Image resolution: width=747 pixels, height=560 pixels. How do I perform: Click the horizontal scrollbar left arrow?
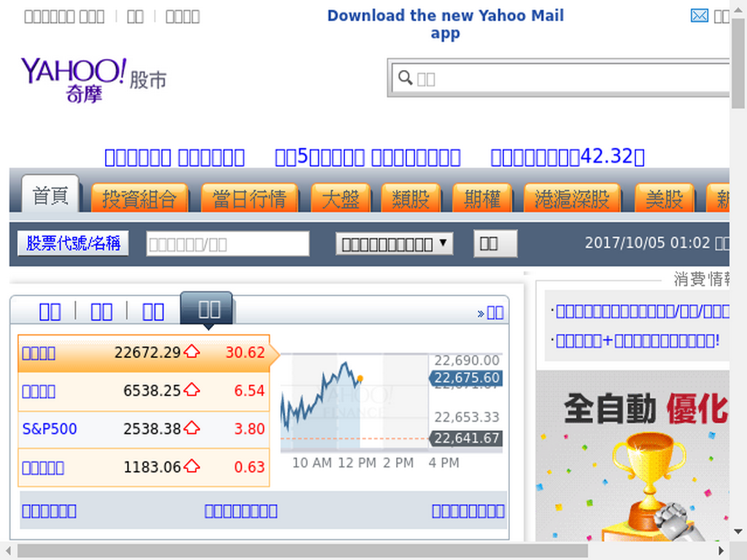pyautogui.click(x=8, y=551)
